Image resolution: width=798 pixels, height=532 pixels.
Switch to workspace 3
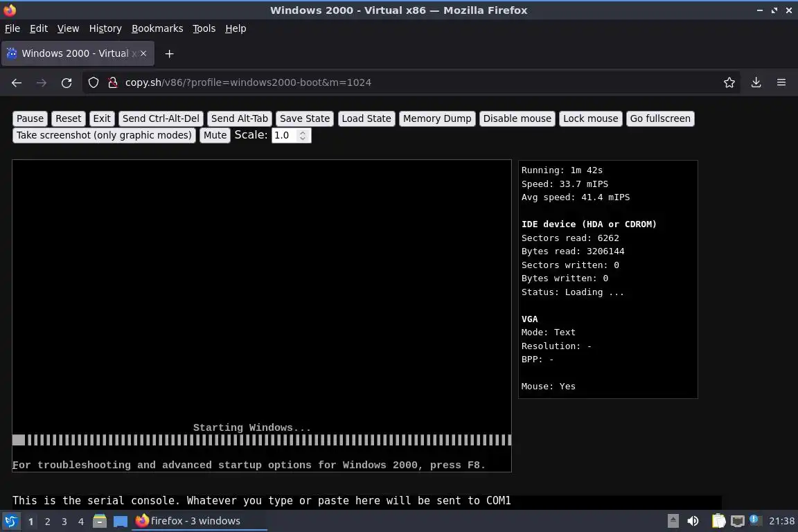[64, 522]
